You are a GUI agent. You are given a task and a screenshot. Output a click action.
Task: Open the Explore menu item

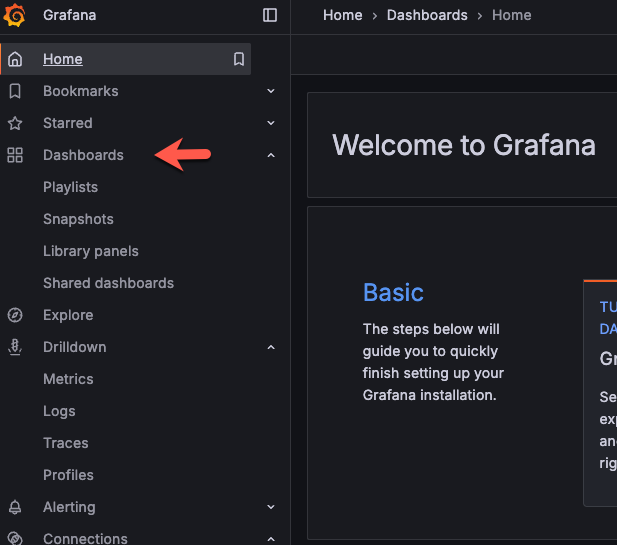(x=68, y=315)
